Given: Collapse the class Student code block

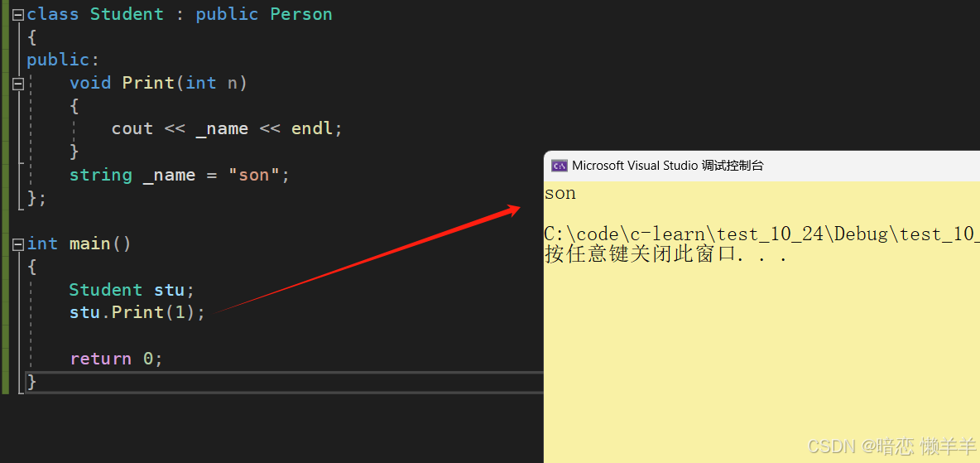Looking at the screenshot, I should (x=18, y=14).
